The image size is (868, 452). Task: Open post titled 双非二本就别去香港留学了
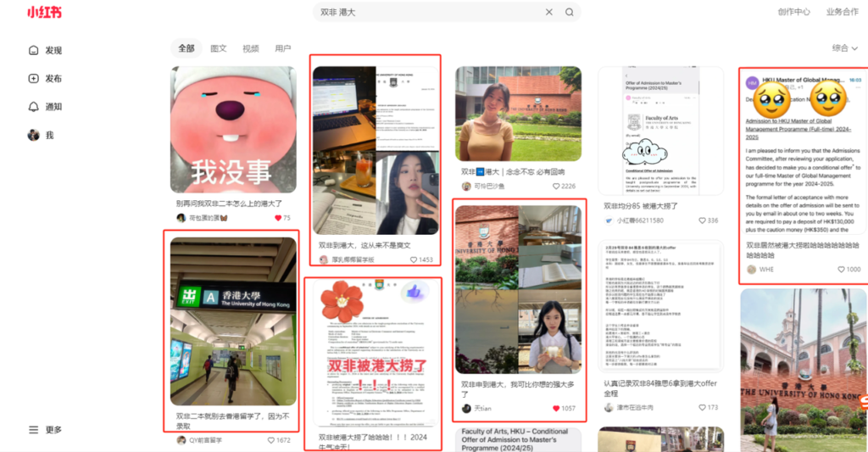tap(232, 421)
